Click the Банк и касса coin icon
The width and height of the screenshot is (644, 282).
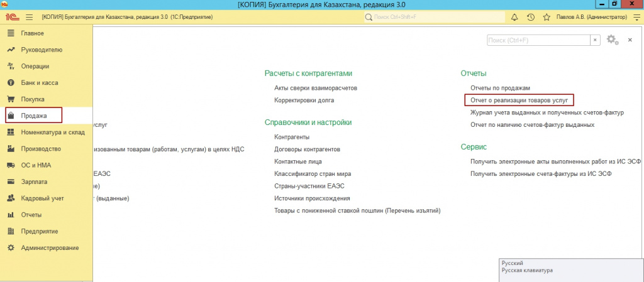pos(11,83)
